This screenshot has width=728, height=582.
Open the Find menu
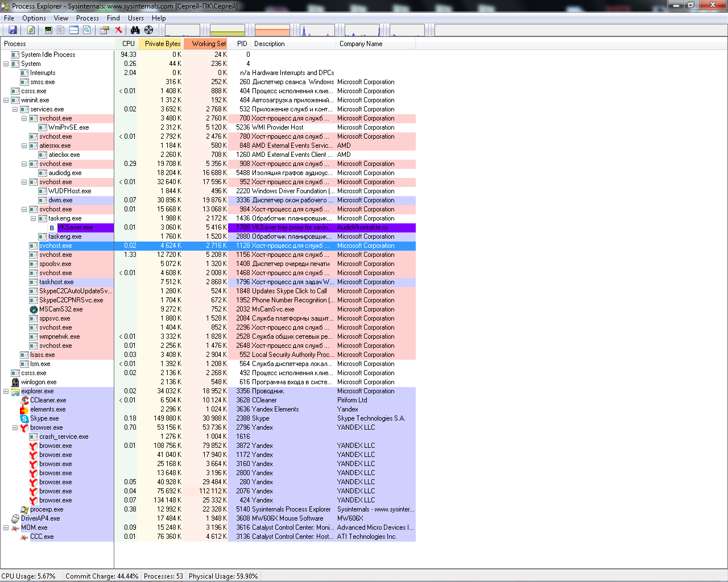point(113,18)
